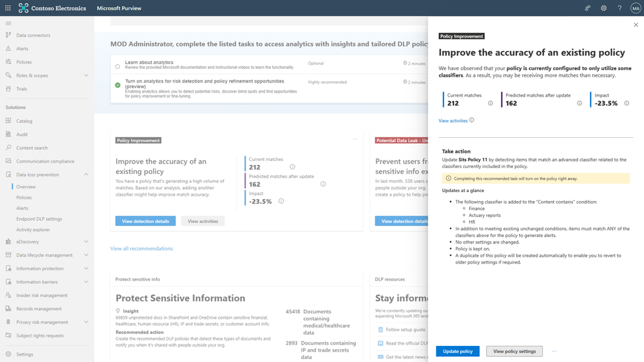Viewport: 644px width, 362px height.
Task: Click info icon beside panel Predicted matches
Action: click(580, 104)
